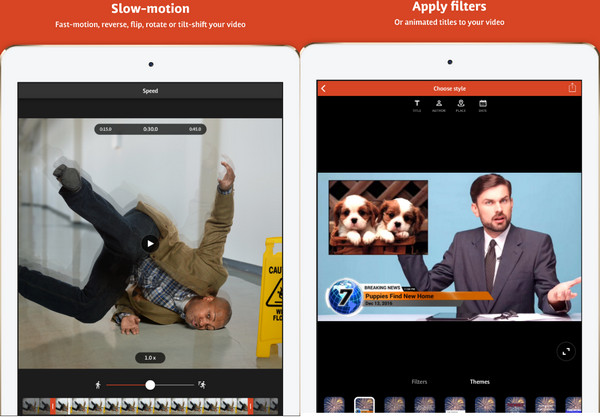Tap the fast running person icon
600x417 pixels.
coord(202,385)
